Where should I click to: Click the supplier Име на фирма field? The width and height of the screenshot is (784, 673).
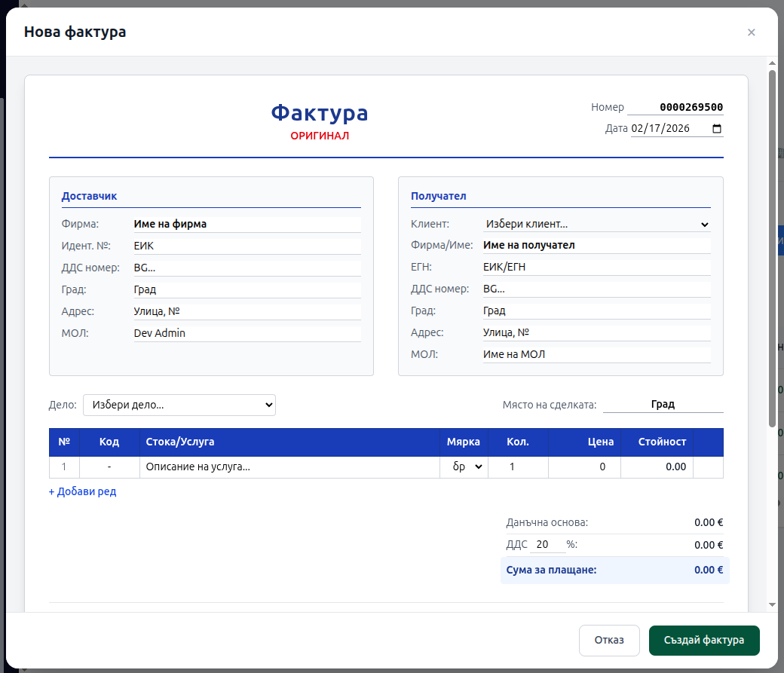point(247,224)
